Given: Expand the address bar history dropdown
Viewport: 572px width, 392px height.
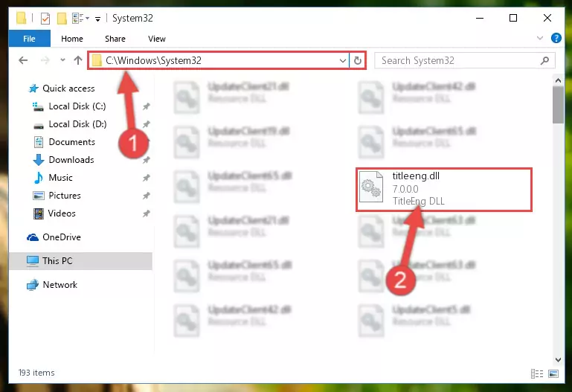Looking at the screenshot, I should pos(343,60).
